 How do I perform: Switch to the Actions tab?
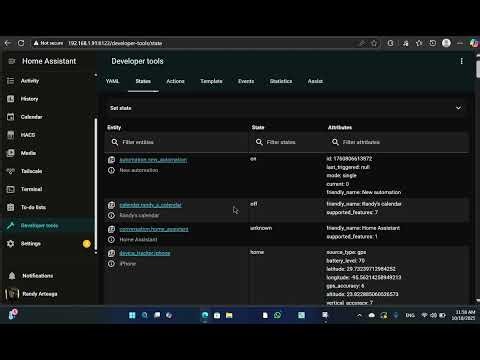(175, 81)
